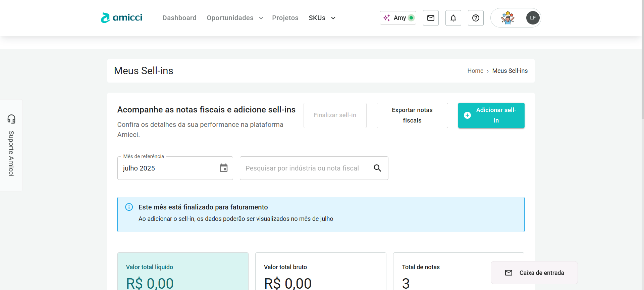644x290 pixels.
Task: Click the Suporte Amicci headset icon
Action: coord(11,119)
